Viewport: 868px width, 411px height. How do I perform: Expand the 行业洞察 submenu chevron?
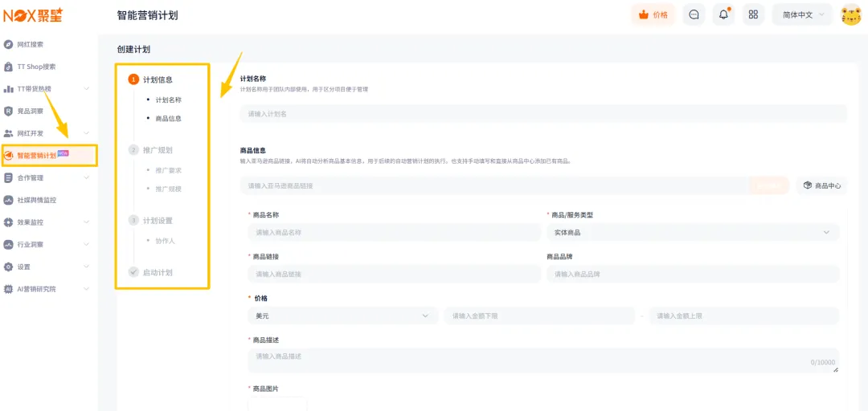86,245
